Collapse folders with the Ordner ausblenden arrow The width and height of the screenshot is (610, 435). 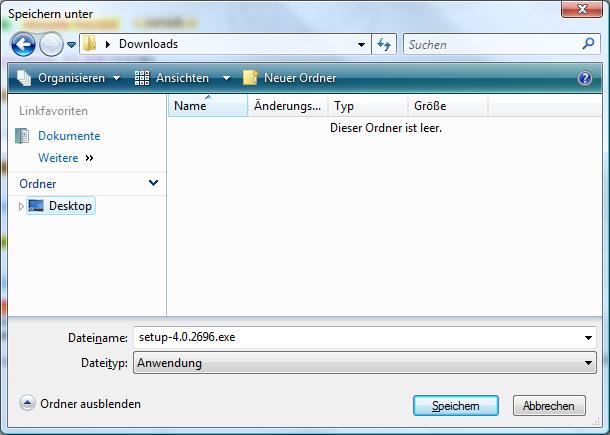coord(27,404)
